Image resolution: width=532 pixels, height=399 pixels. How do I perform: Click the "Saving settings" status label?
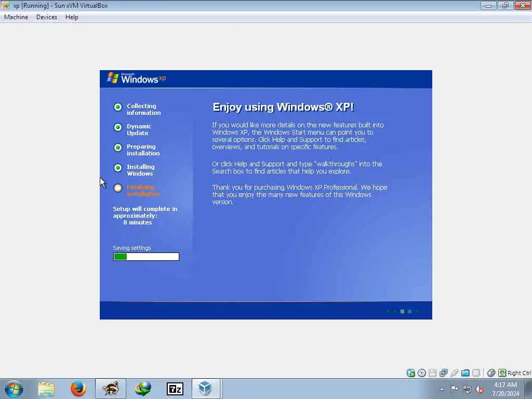tap(132, 248)
